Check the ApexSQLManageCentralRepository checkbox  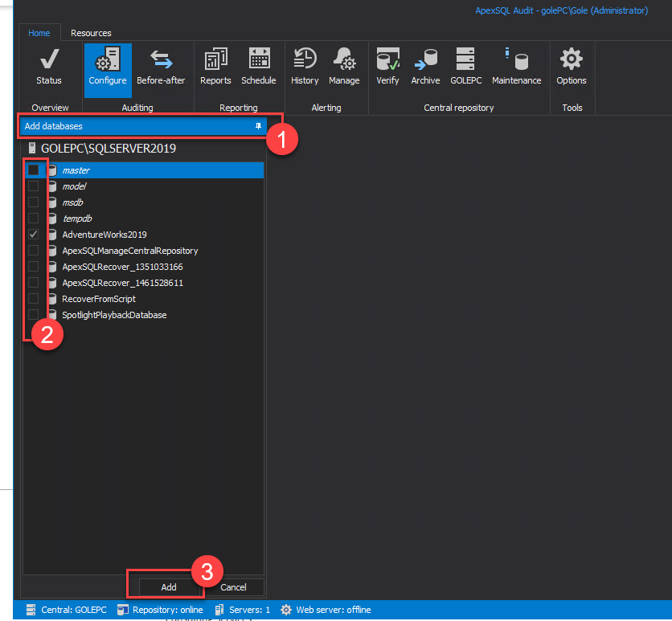click(x=33, y=250)
